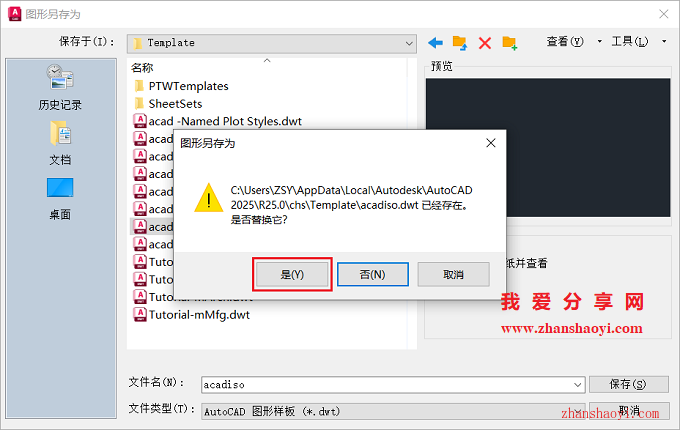This screenshot has height=430, width=680.
Task: Click the acadiso file name field
Action: click(386, 384)
